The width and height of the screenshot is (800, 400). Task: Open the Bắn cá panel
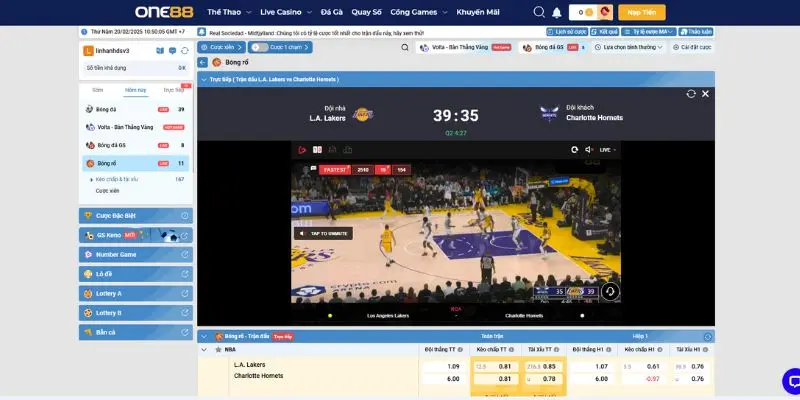pos(136,333)
